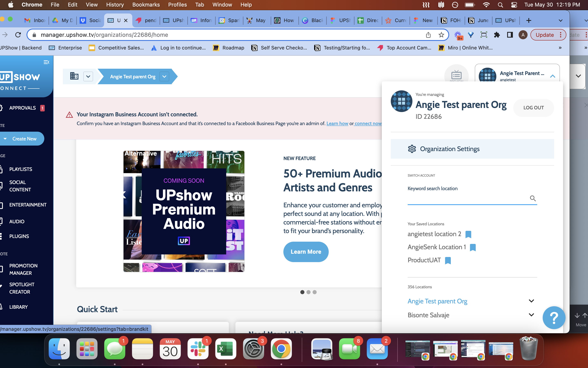Open Finder from the Dock
Viewport: 588px width, 368px height.
point(59,349)
